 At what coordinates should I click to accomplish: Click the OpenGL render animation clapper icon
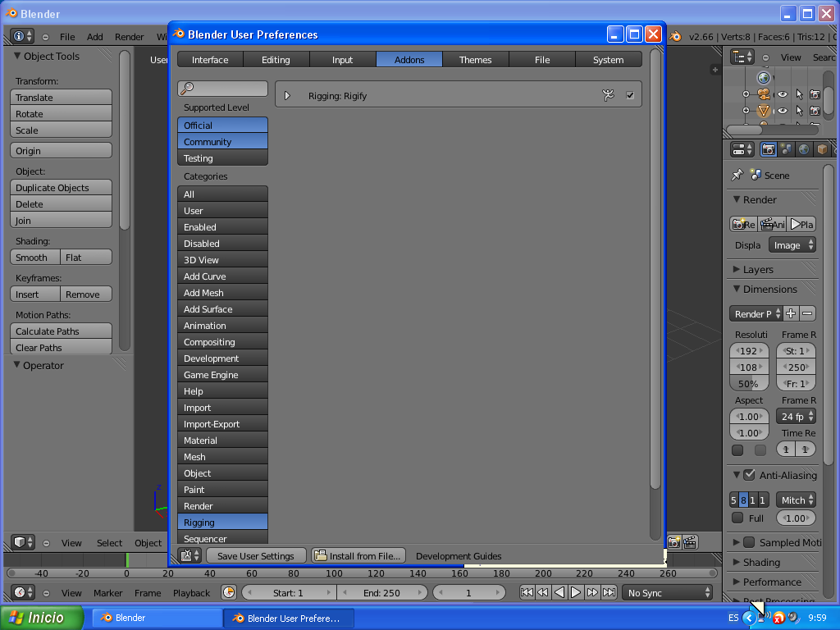(690, 542)
